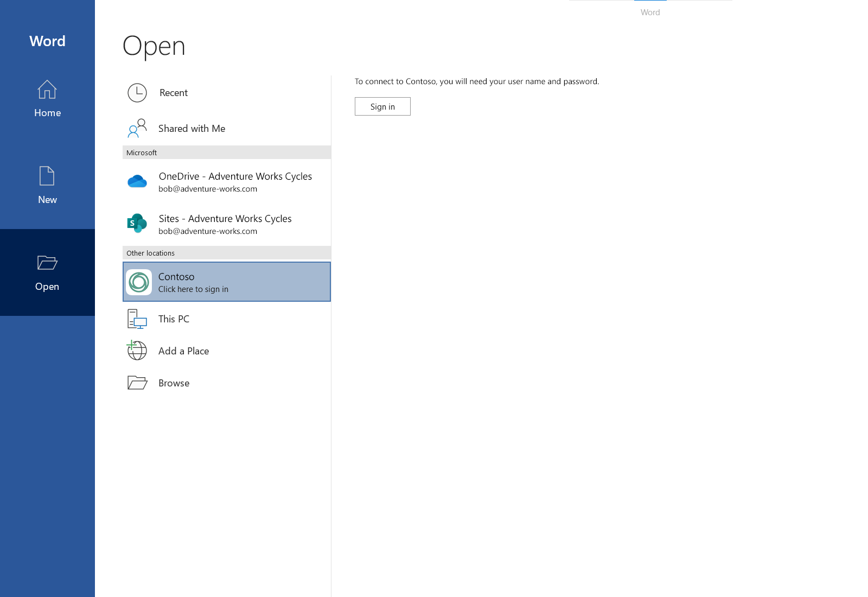Select the Add a Place globe icon
The width and height of the screenshot is (868, 597).
[136, 351]
